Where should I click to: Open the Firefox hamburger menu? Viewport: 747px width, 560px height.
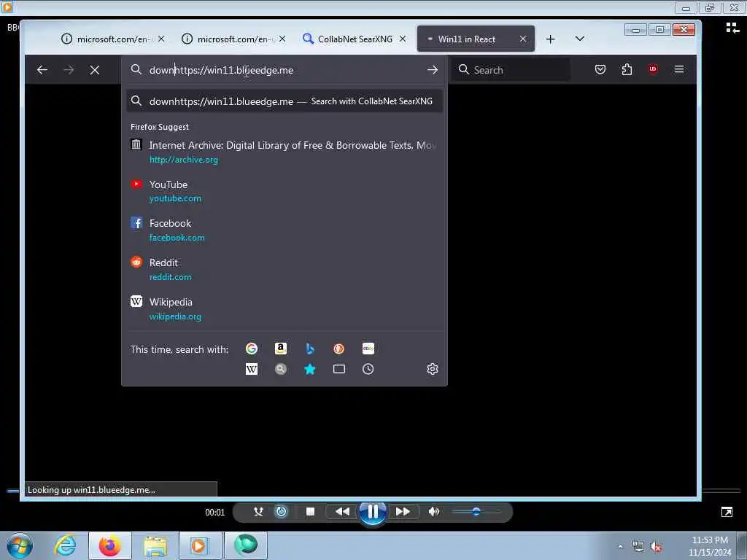pos(679,69)
